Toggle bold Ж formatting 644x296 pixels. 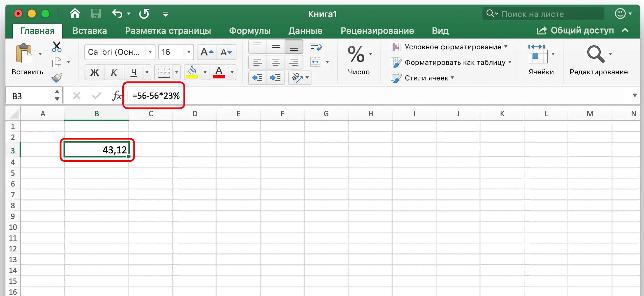[x=95, y=72]
